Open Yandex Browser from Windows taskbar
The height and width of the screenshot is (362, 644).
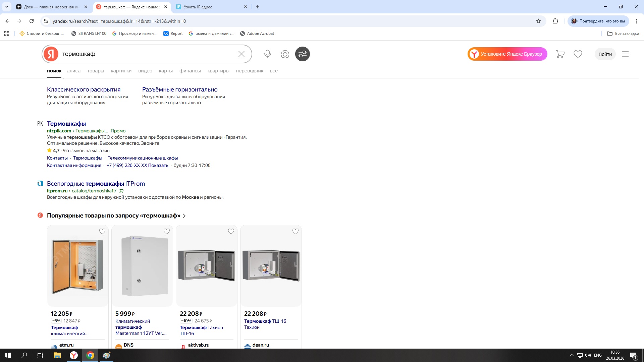[x=73, y=355]
